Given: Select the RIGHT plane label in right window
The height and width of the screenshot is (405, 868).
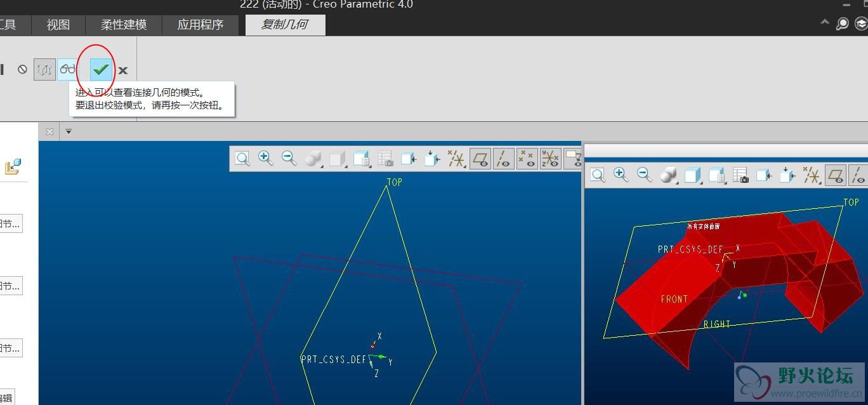Looking at the screenshot, I should [717, 324].
